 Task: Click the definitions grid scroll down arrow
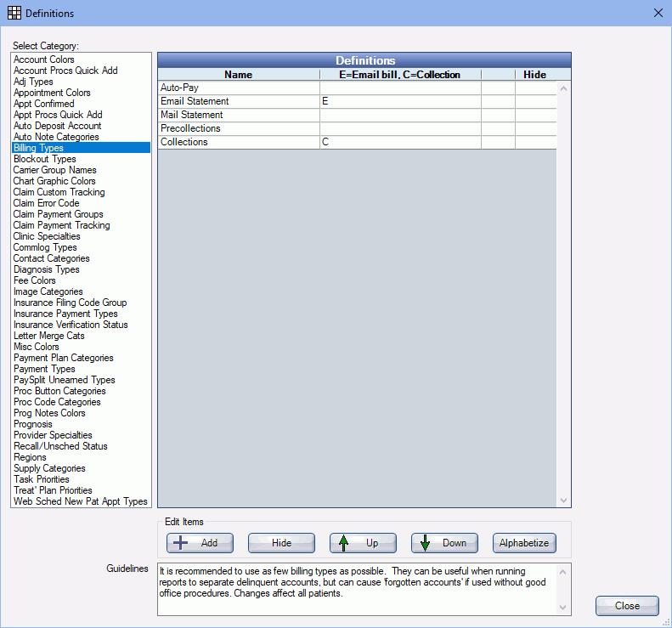(563, 501)
